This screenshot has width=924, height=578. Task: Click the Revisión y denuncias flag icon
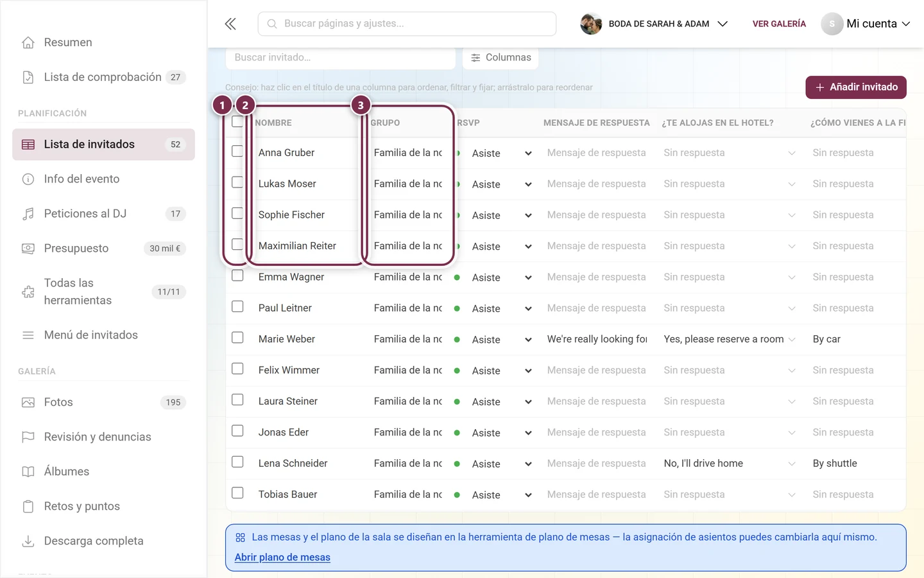click(x=28, y=437)
